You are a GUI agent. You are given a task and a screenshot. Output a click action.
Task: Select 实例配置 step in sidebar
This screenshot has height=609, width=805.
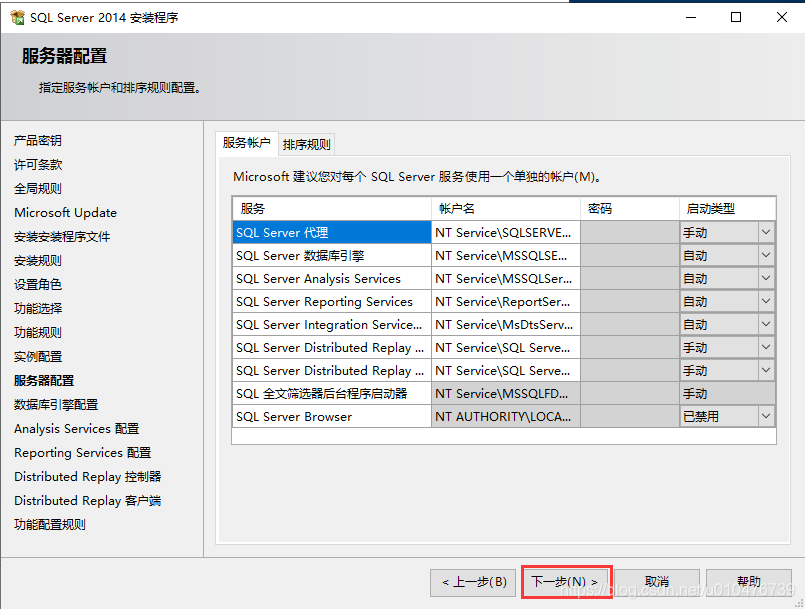(x=38, y=356)
